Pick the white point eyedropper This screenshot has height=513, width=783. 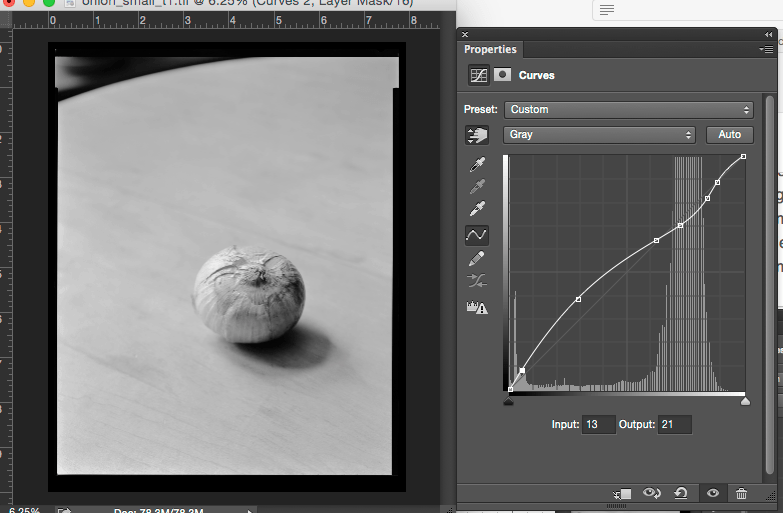coord(477,210)
